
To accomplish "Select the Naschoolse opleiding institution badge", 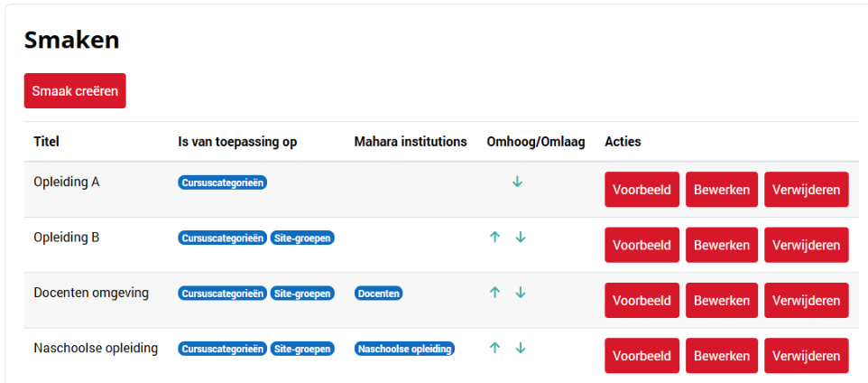I will point(404,349).
